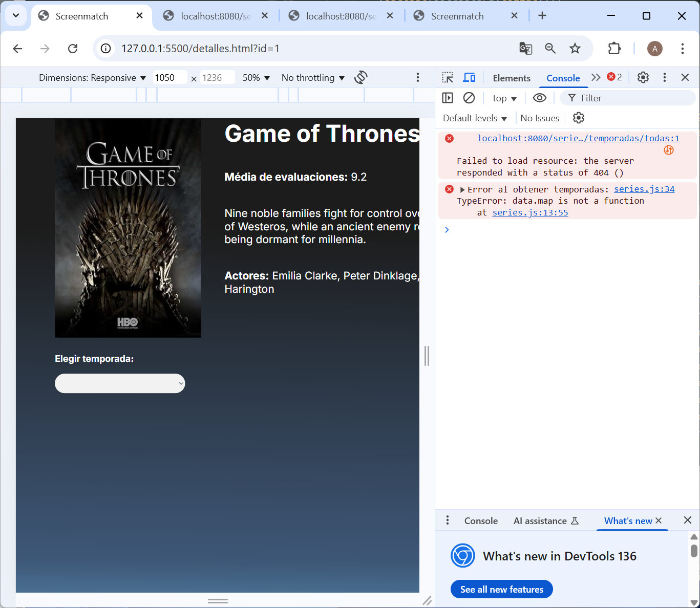Click the Game of Thrones poster
700x608 pixels.
pos(128,228)
